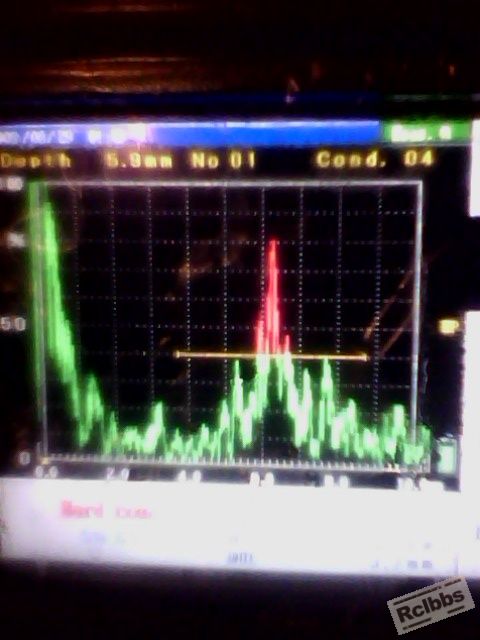Image resolution: width=480 pixels, height=640 pixels.
Task: Click the 5.9mm depth value
Action: [x=139, y=160]
